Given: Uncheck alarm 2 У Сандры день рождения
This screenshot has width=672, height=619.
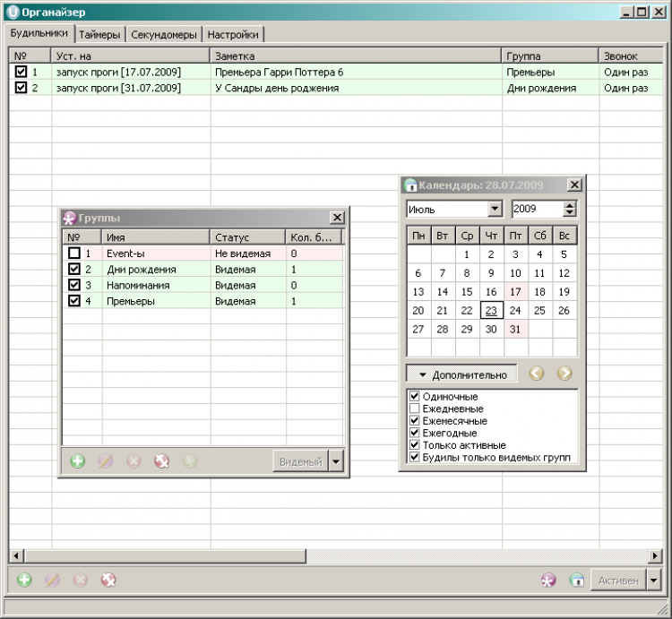Looking at the screenshot, I should (x=21, y=88).
